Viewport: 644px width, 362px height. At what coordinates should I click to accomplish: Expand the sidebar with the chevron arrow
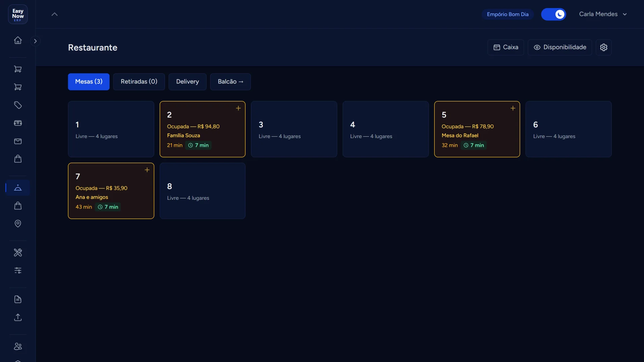pyautogui.click(x=35, y=41)
